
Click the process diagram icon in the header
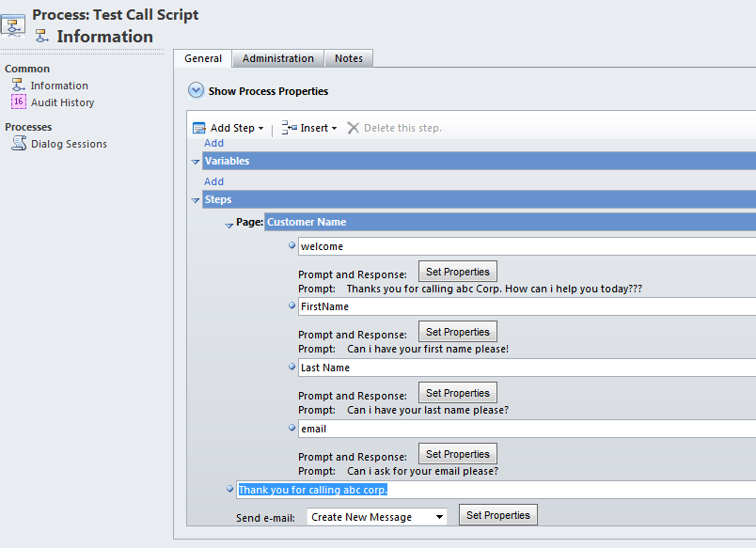tap(13, 25)
